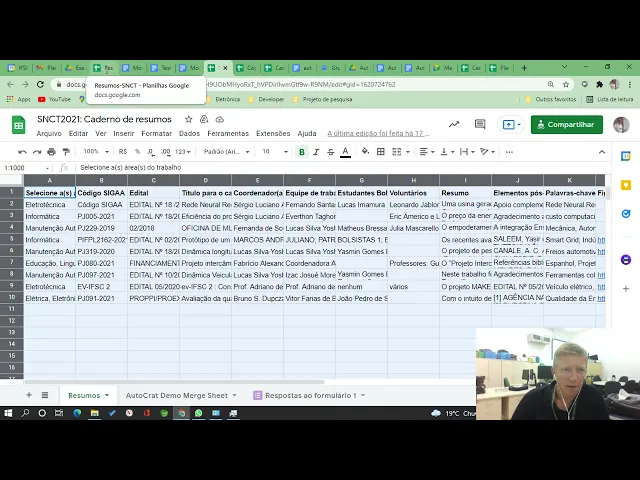Open last edit history link
The height and width of the screenshot is (480, 640).
click(x=378, y=133)
